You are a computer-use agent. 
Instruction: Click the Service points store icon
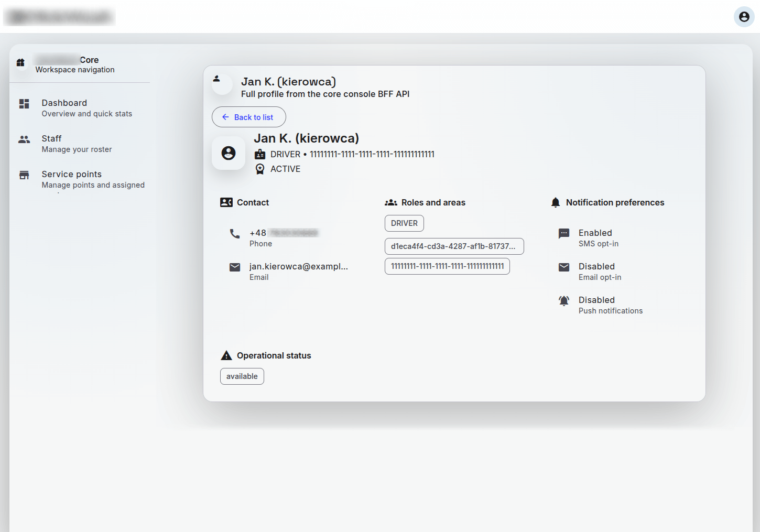(24, 175)
